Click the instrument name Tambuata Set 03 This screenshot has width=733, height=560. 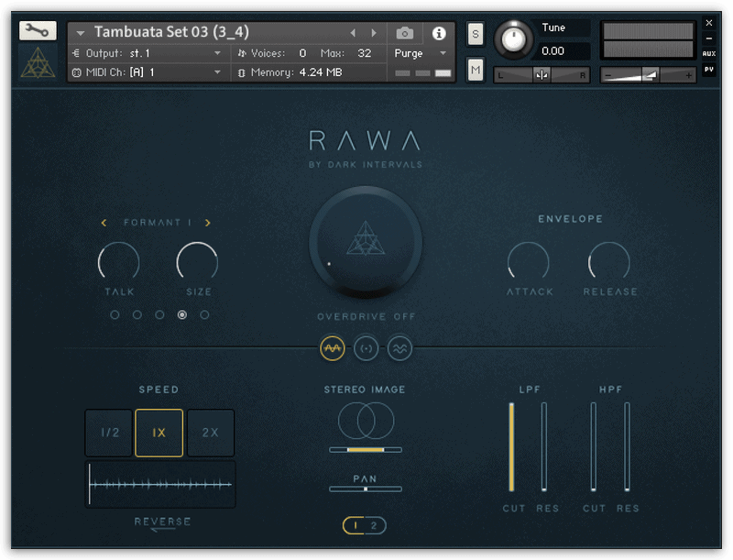pos(171,32)
